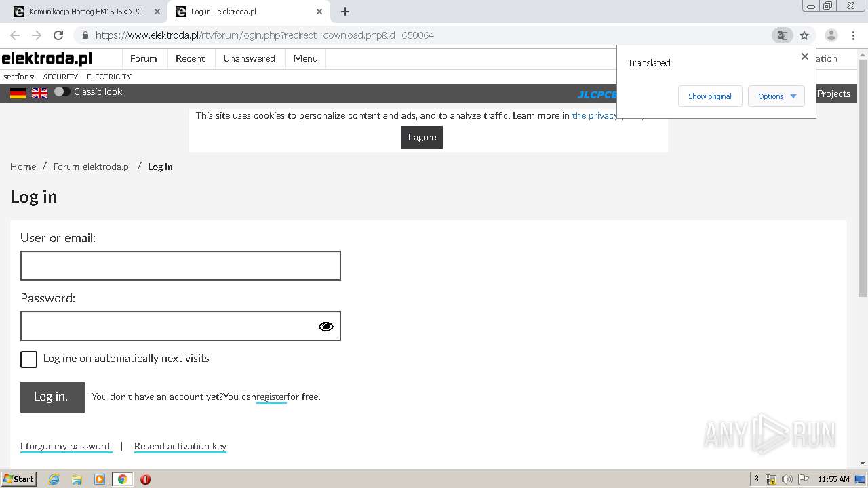This screenshot has height=488, width=868.
Task: Click the Projects link in dark bar
Action: pos(833,94)
